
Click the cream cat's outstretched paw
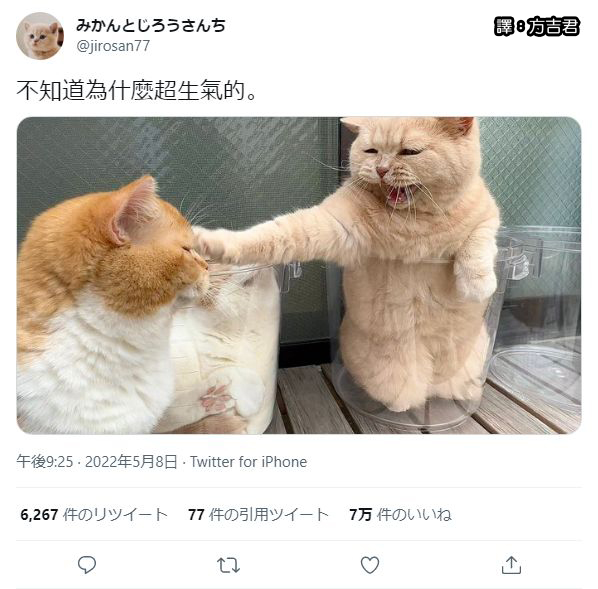click(209, 245)
